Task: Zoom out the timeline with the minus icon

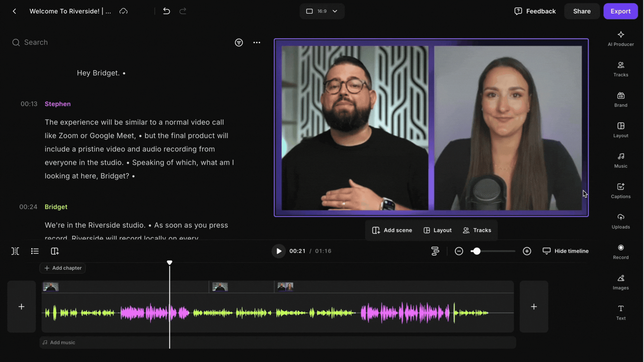Action: 459,251
